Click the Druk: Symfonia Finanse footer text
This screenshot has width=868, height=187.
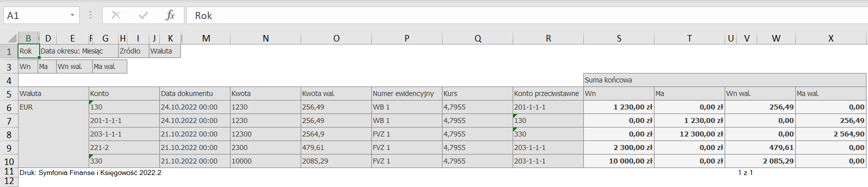tap(90, 172)
